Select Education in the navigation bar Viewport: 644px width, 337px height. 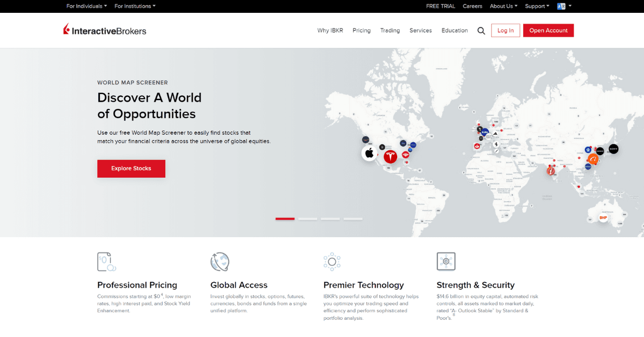point(455,31)
